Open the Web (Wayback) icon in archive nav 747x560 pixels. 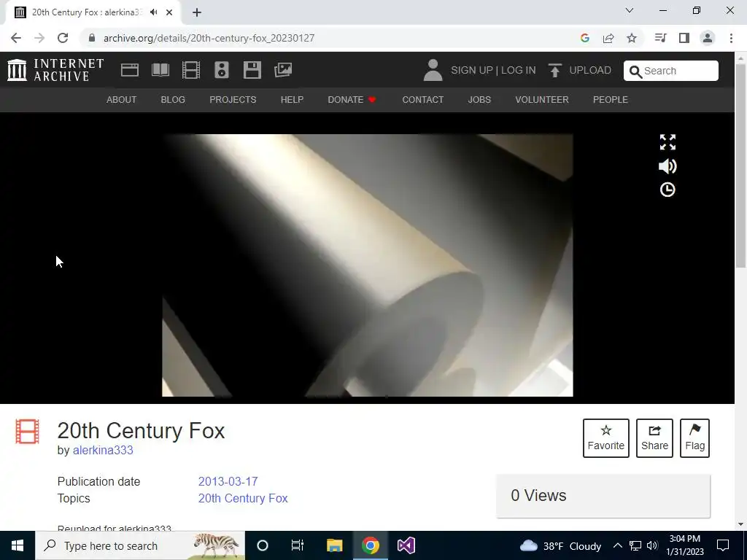[130, 70]
